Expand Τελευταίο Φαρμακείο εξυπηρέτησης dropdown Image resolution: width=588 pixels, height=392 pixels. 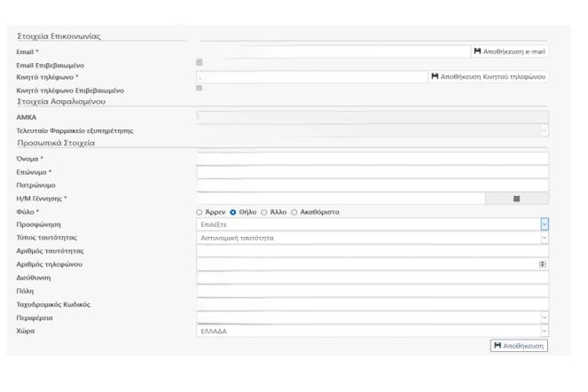545,130
